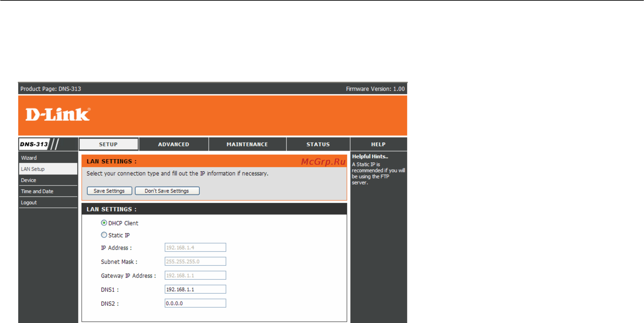
Task: Click the Firmware Version: 1.00 text
Action: (375, 89)
